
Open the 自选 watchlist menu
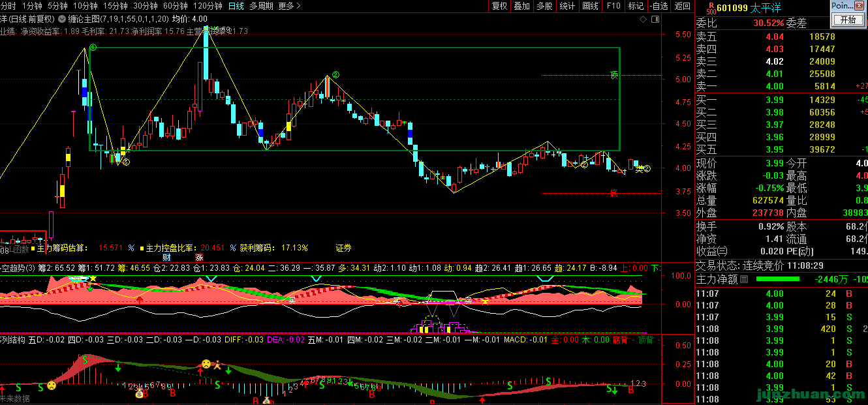click(x=660, y=6)
